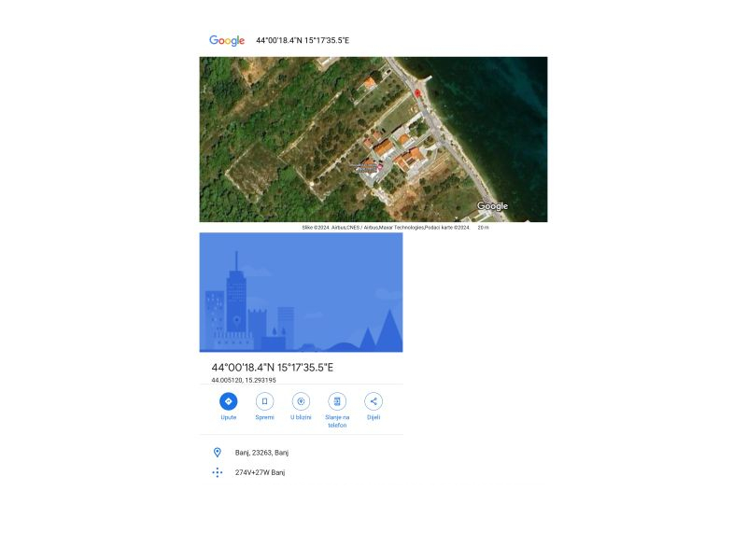747x560 pixels.
Task: Click plus code text 274V+27W Banj
Action: coord(261,472)
